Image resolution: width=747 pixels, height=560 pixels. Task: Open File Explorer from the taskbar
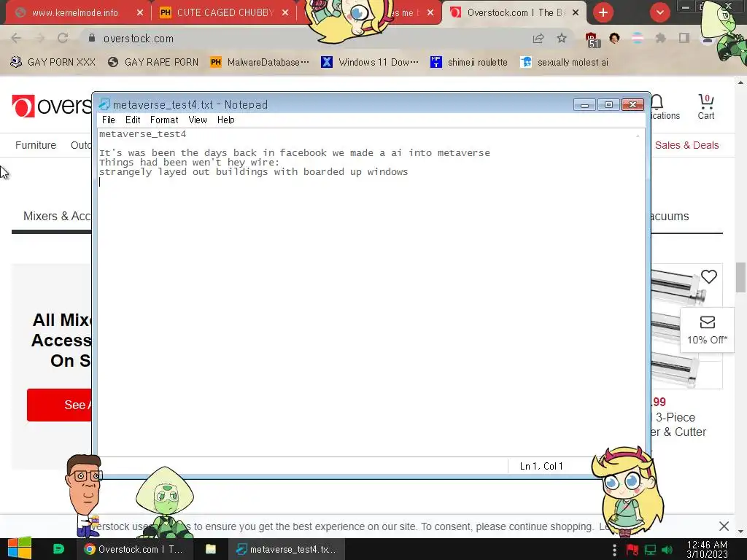(x=211, y=549)
